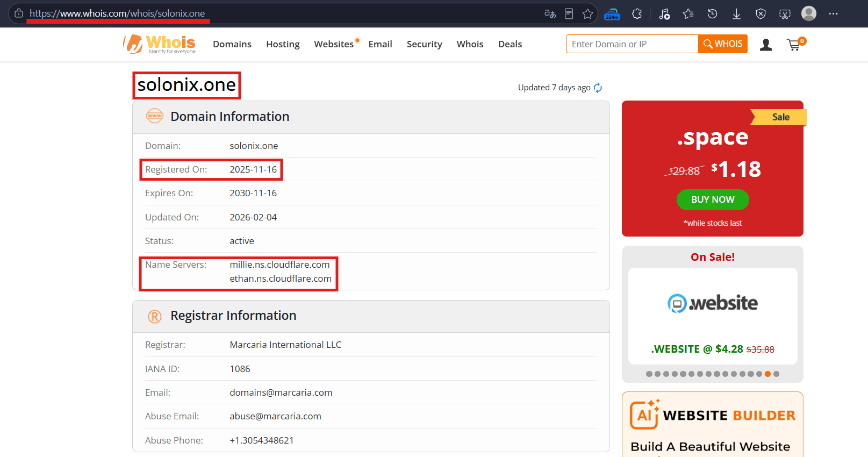The height and width of the screenshot is (457, 868).
Task: Open the browser profile avatar
Action: [809, 13]
